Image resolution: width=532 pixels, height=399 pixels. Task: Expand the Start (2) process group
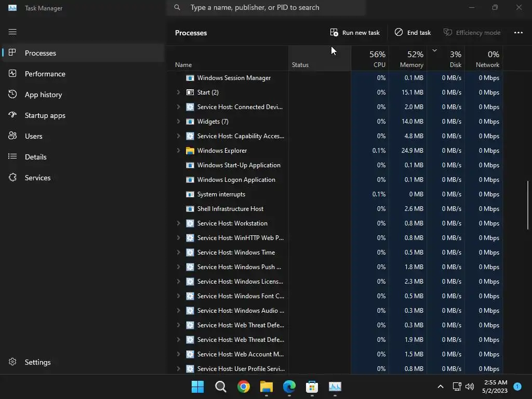(179, 92)
